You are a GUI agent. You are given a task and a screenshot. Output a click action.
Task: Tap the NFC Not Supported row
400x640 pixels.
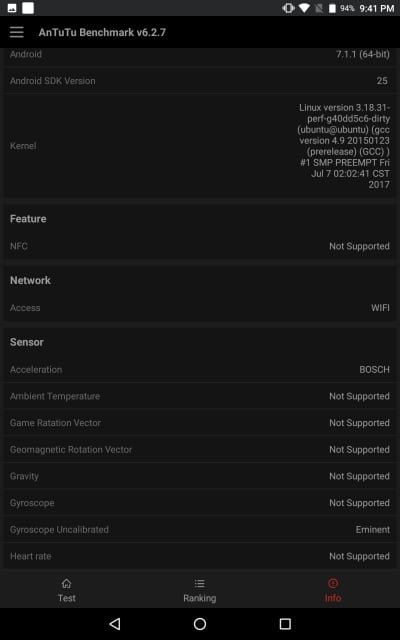point(200,246)
